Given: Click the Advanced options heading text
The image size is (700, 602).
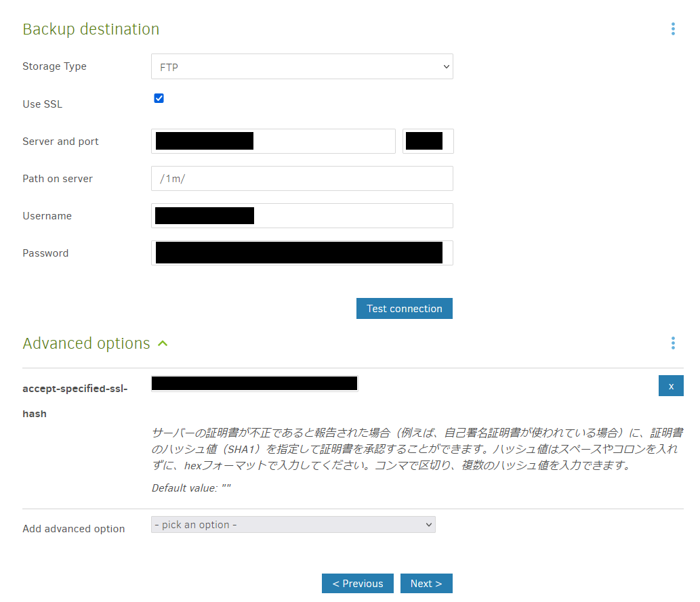Looking at the screenshot, I should click(86, 343).
